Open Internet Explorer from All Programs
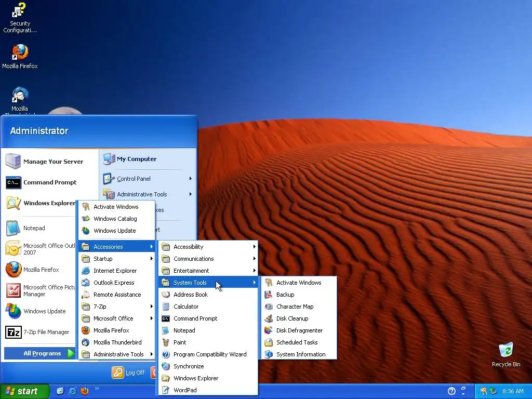 [117, 270]
